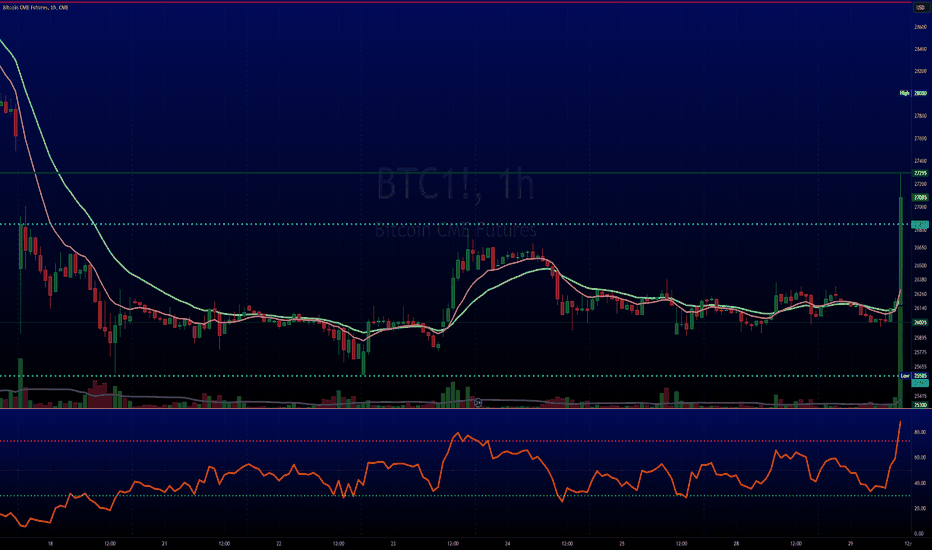932x550 pixels.
Task: Click date label 23 on the time axis
Action: (393, 543)
